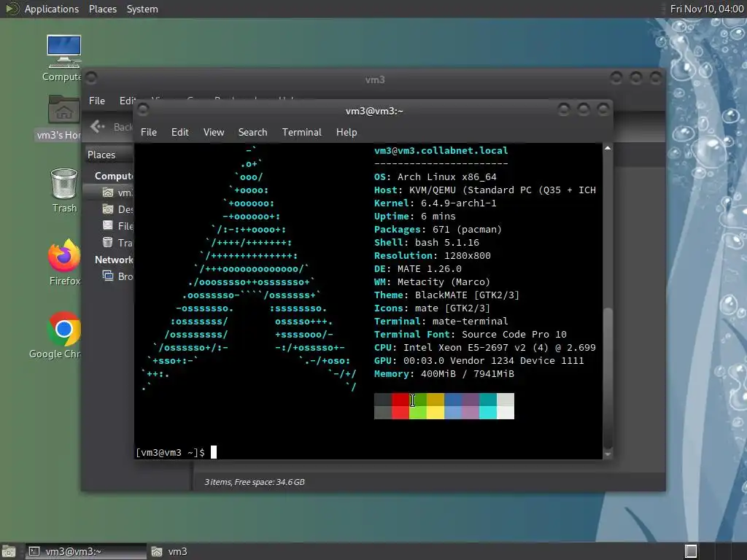Click the terminal scrollbar down arrow
The image size is (747, 560).
click(x=608, y=454)
